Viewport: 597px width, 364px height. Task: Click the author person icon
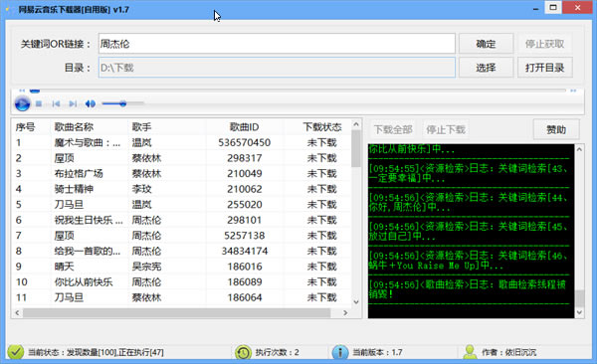[x=471, y=352]
